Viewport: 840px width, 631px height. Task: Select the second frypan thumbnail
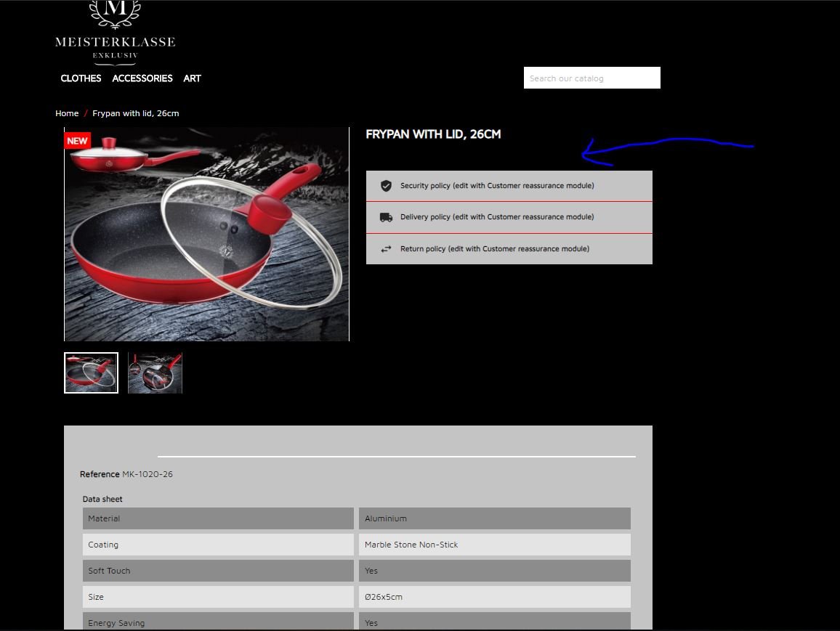click(156, 373)
